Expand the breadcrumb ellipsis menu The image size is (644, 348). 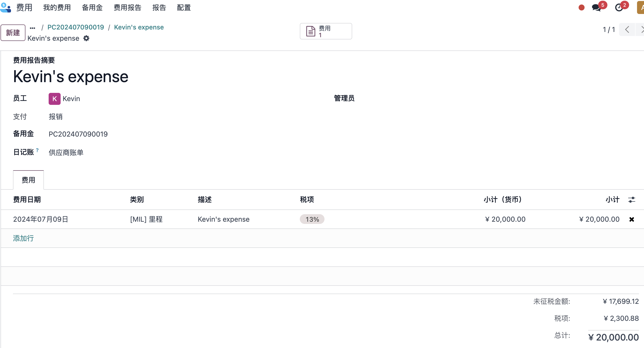(x=32, y=27)
